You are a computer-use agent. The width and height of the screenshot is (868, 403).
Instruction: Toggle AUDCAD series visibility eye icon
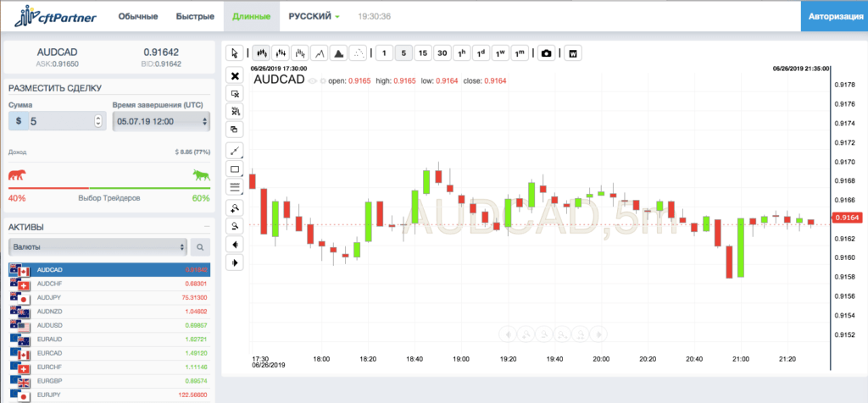coord(312,81)
